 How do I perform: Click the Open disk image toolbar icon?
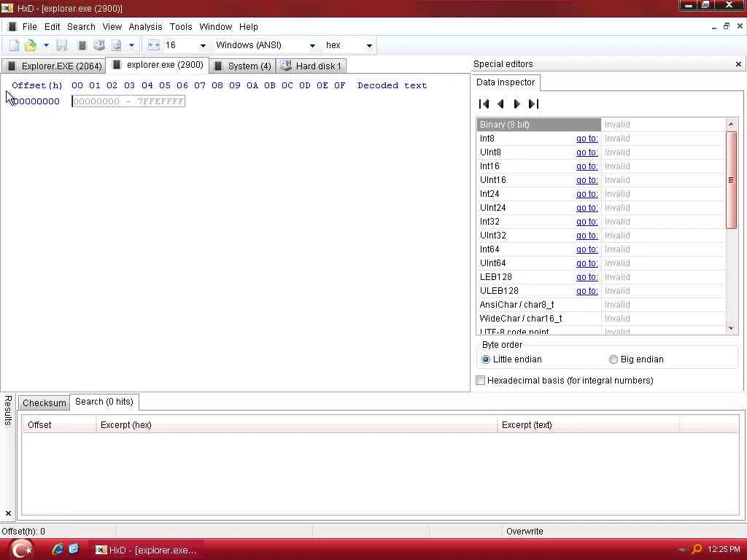coord(116,45)
